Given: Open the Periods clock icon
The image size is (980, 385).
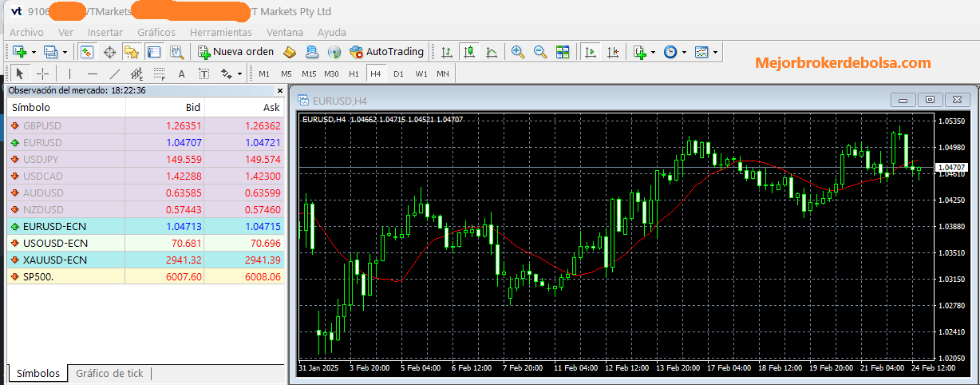Looking at the screenshot, I should click(x=670, y=52).
